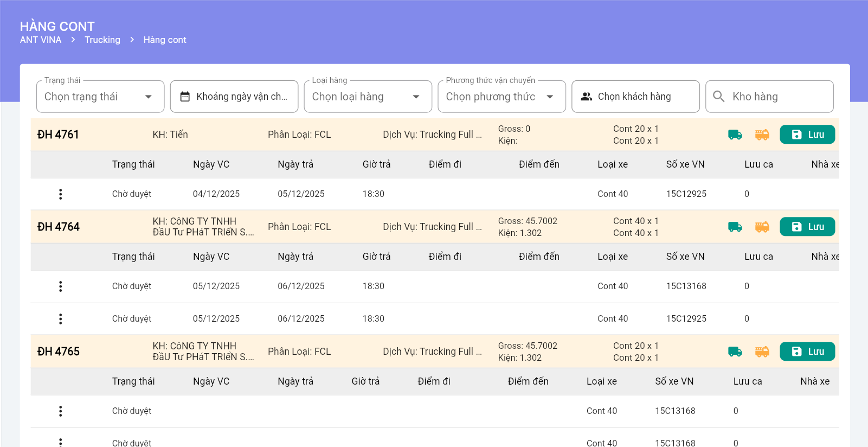Screen dimensions: 868x447
Task: Open Phương thức vận chuyển dropdown
Action: click(x=501, y=97)
